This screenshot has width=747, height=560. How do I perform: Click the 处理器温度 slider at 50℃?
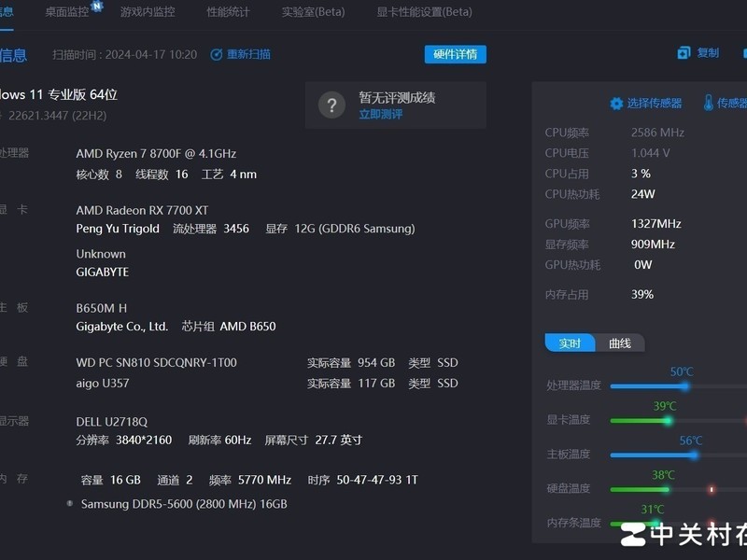684,386
